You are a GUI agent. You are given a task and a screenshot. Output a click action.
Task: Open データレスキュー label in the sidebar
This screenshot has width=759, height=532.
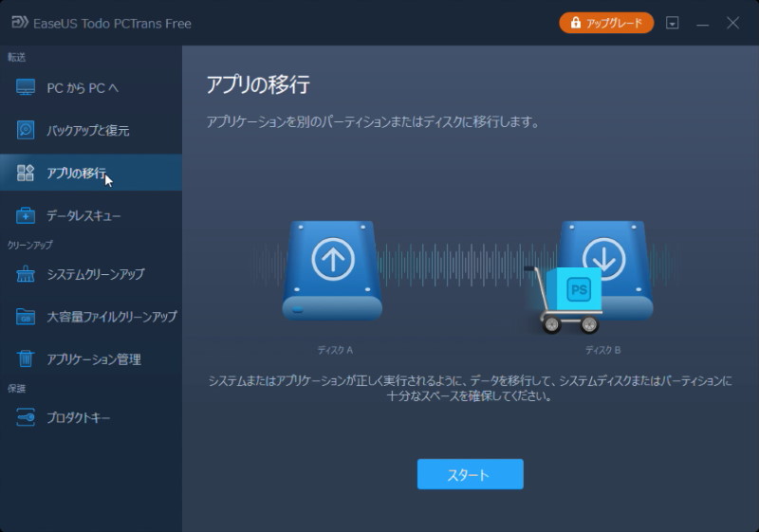click(x=83, y=215)
